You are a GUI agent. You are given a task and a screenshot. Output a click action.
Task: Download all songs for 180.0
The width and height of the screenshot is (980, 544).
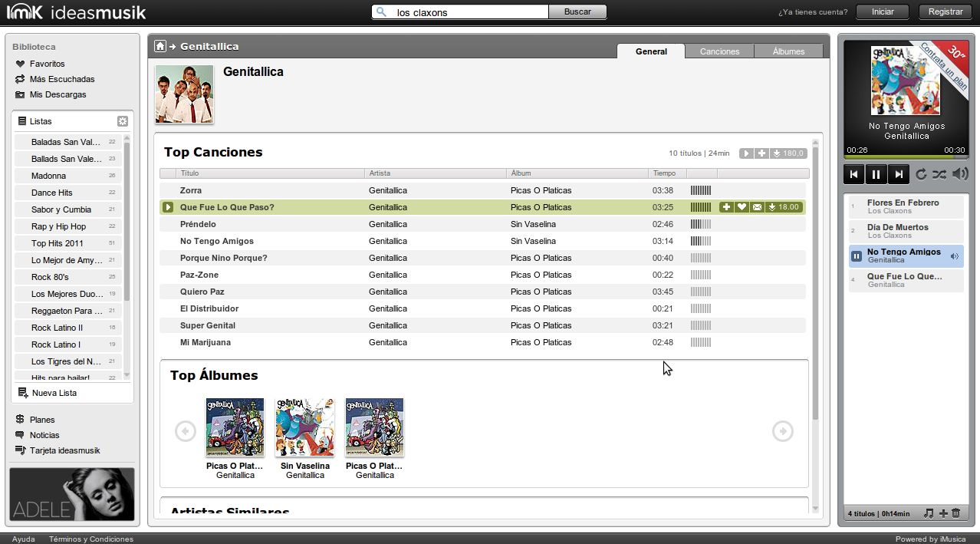[788, 153]
